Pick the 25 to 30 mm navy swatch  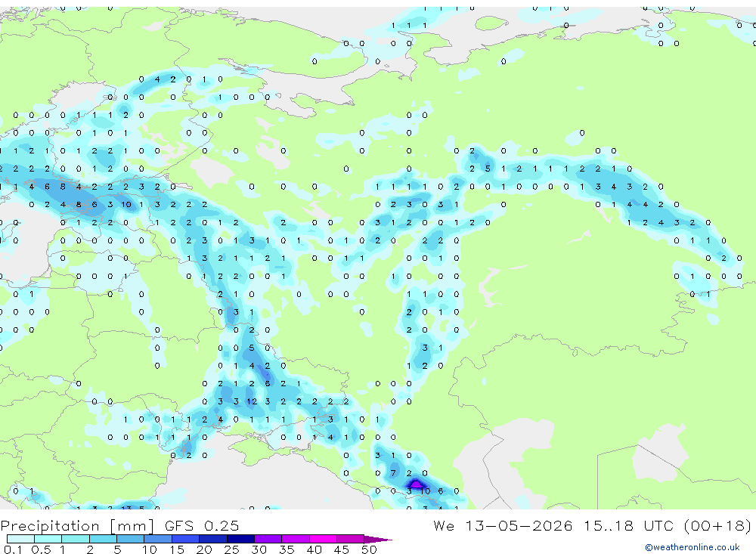[x=240, y=539]
